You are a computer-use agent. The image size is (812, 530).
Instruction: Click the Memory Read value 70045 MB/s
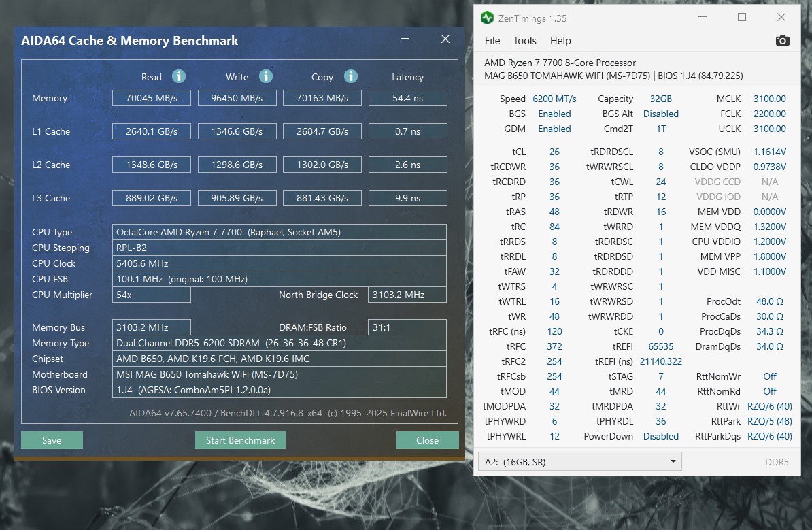152,98
